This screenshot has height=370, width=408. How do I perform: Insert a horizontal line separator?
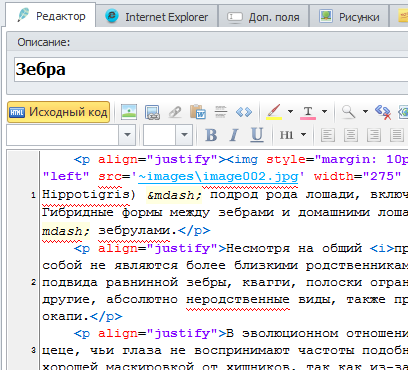point(221,112)
